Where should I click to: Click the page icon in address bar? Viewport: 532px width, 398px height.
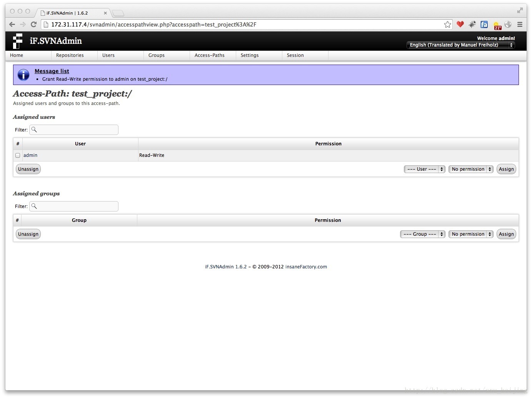tap(46, 25)
